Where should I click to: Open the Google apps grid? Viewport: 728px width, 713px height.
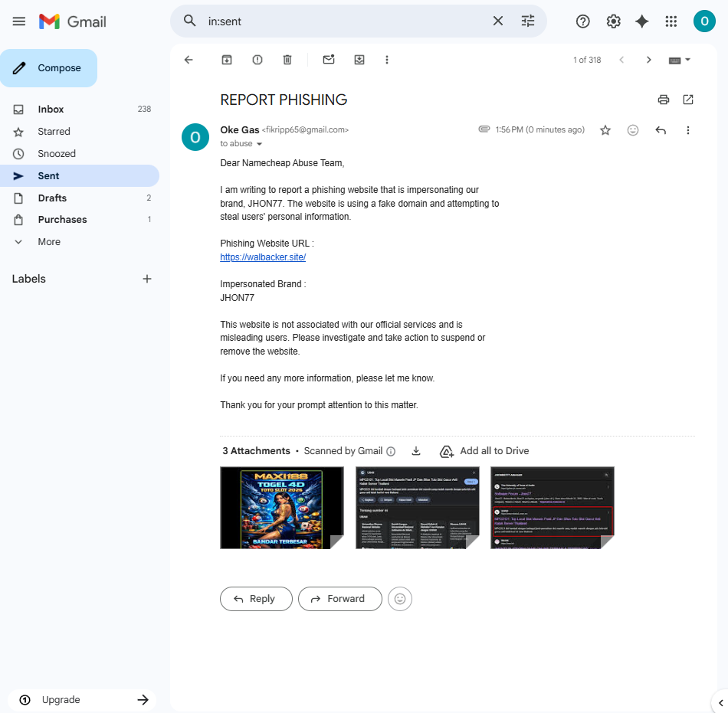[671, 21]
